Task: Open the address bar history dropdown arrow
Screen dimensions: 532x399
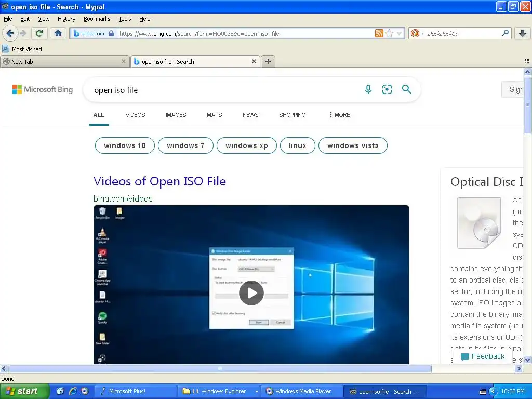Action: [400, 33]
